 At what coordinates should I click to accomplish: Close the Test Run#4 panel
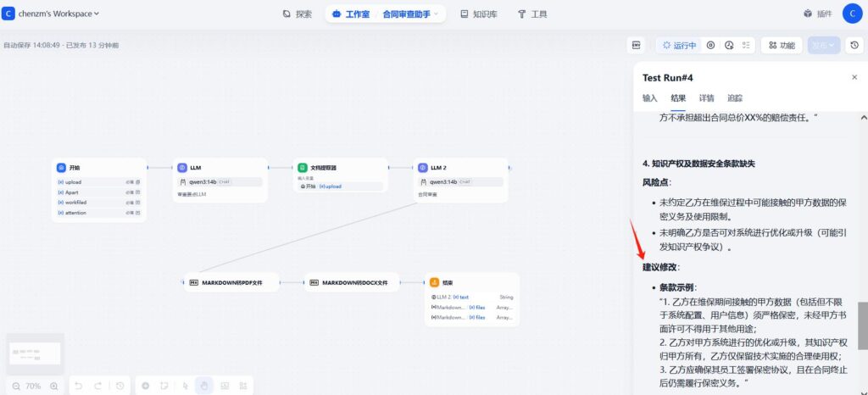pyautogui.click(x=854, y=77)
